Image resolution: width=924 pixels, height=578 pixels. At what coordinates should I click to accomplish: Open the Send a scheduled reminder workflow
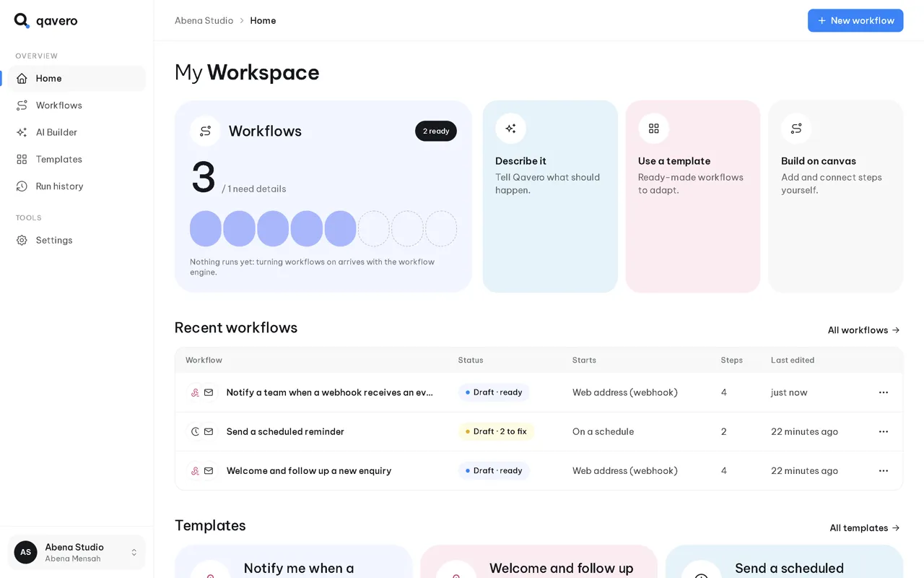(285, 431)
